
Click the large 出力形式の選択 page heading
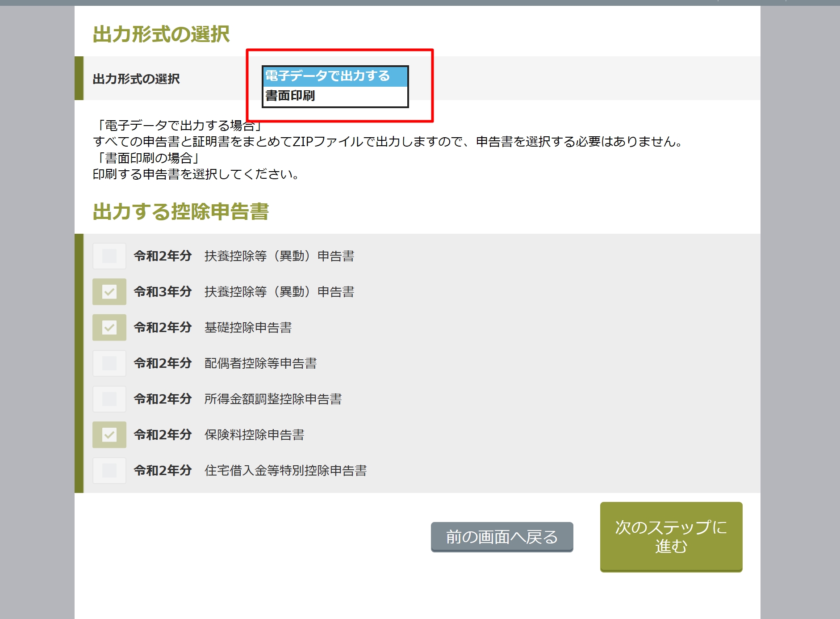[x=161, y=34]
